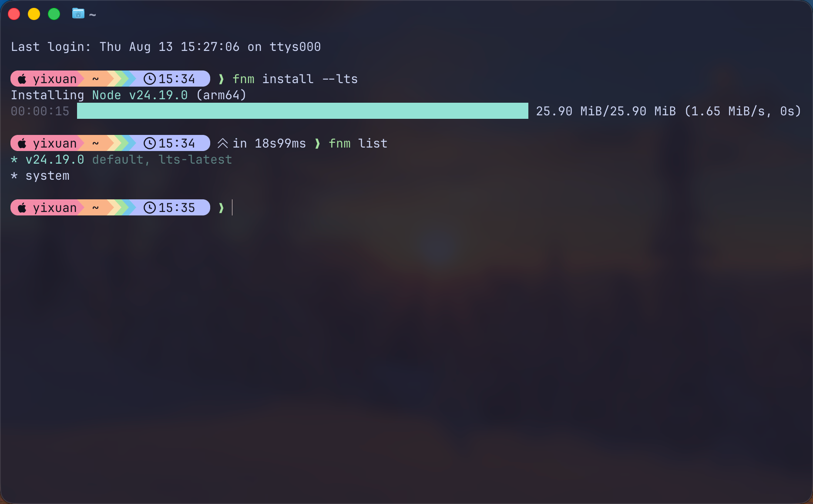This screenshot has width=813, height=504.
Task: Click the 'system' entry in fnm list
Action: pyautogui.click(x=47, y=176)
